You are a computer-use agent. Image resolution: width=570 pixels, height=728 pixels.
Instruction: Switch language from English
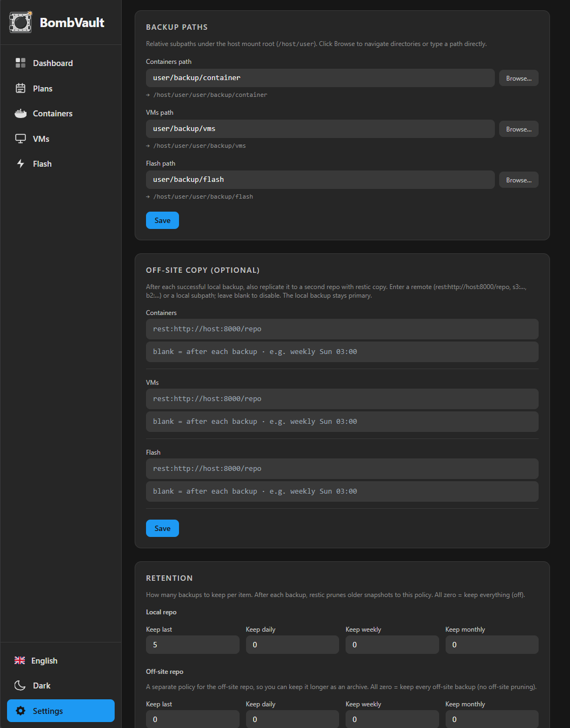61,660
